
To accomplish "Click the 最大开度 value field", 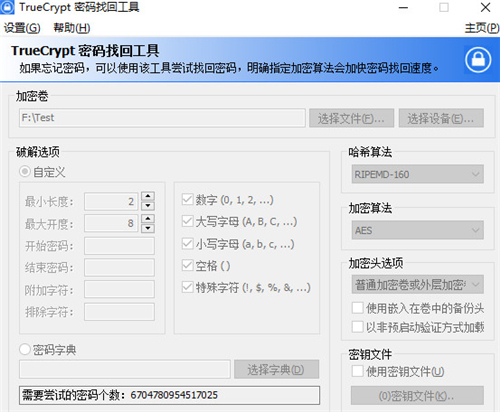I will [111, 223].
